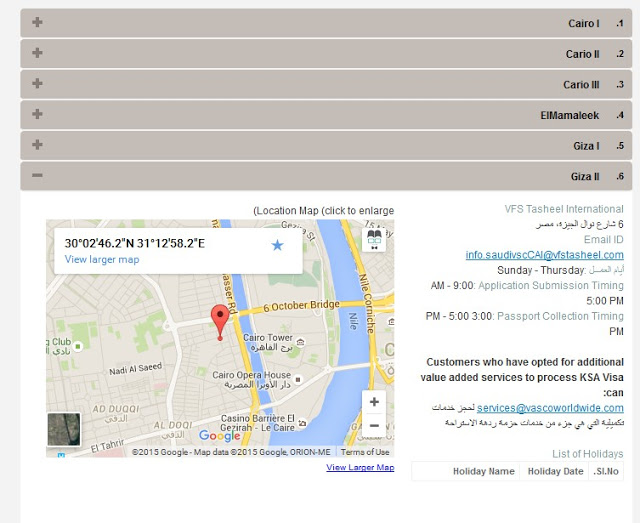Click the 'Nile Corniche' road label
This screenshot has height=523, width=640.
click(x=367, y=303)
